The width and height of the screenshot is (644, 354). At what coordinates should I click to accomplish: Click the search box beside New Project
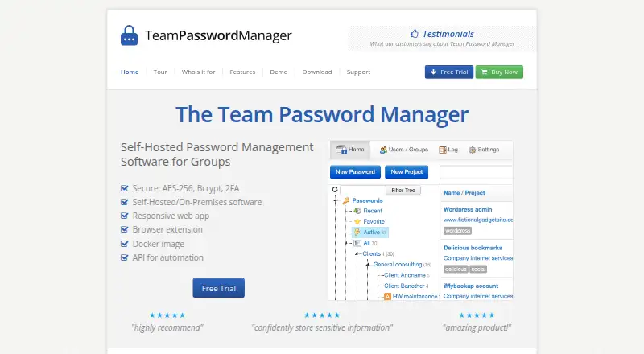coord(476,172)
